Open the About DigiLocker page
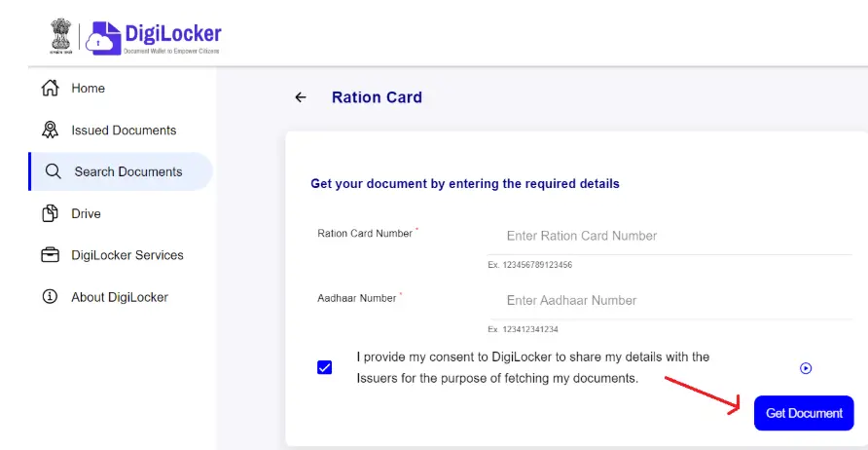868x450 pixels. point(120,297)
